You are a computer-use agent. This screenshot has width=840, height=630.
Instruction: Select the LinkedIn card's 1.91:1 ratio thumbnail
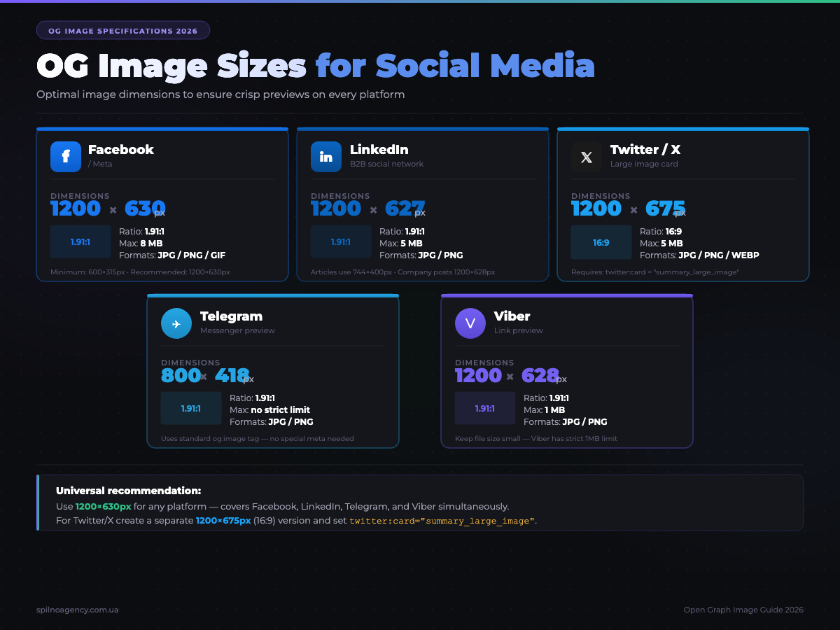point(341,242)
